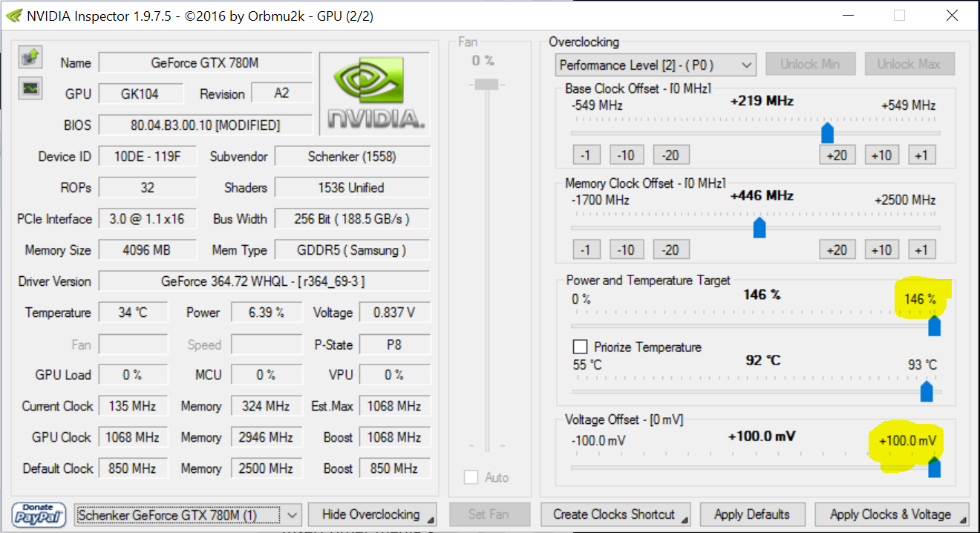Viewport: 980px width, 533px height.
Task: Click the Memory Clock Offset slider handle
Action: click(x=759, y=227)
